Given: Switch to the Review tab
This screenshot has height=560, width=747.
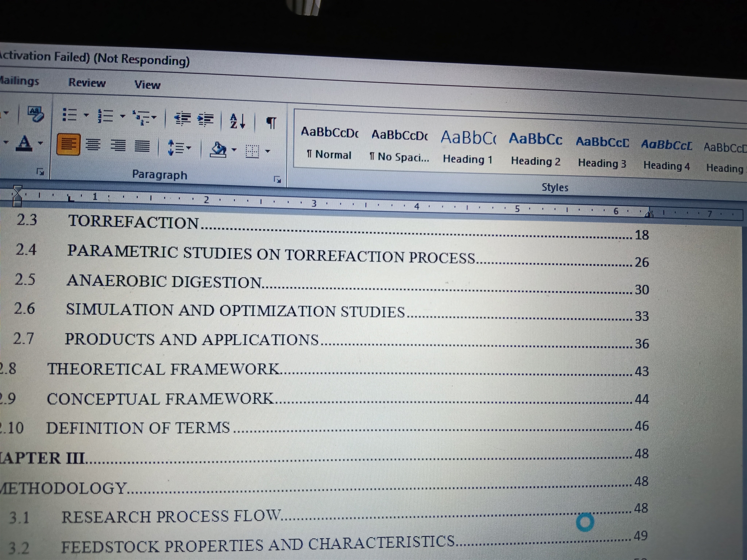Looking at the screenshot, I should (87, 83).
